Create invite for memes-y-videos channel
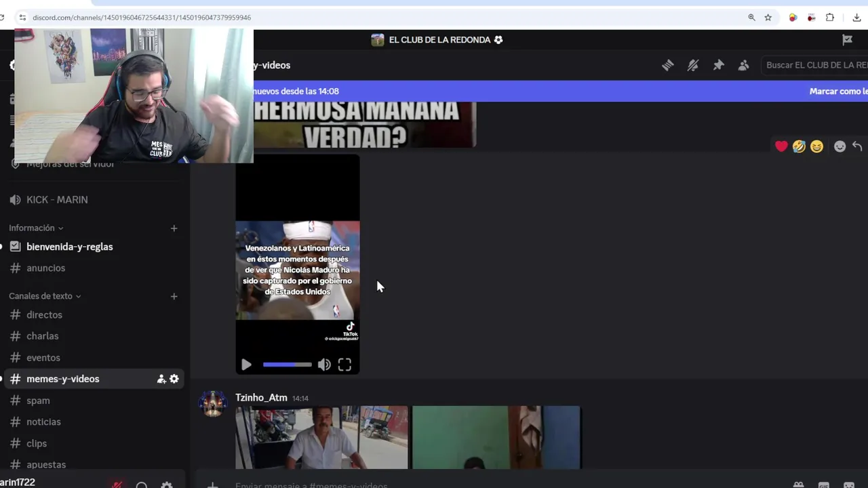Screen dimensions: 868x488 (161, 379)
